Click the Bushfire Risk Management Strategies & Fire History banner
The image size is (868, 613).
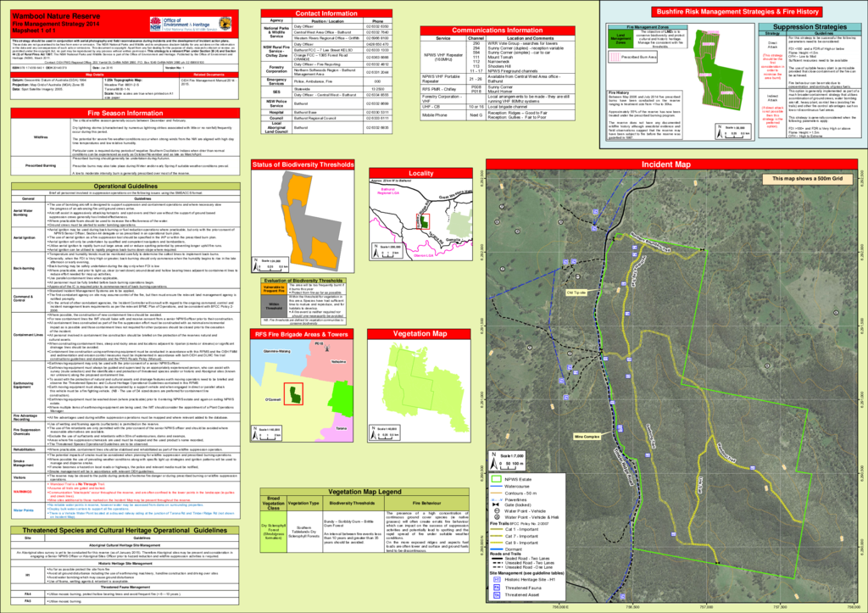pyautogui.click(x=737, y=12)
